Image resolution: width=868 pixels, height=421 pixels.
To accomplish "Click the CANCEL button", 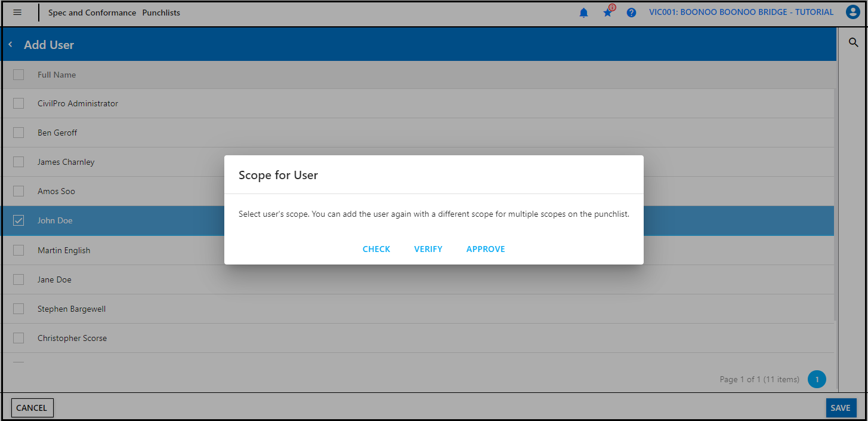I will pyautogui.click(x=32, y=408).
